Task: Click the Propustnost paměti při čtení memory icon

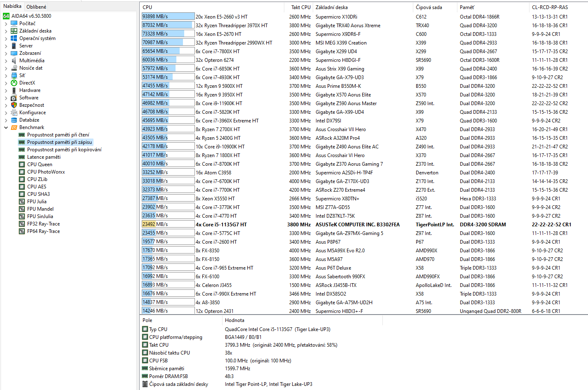Action: point(22,135)
